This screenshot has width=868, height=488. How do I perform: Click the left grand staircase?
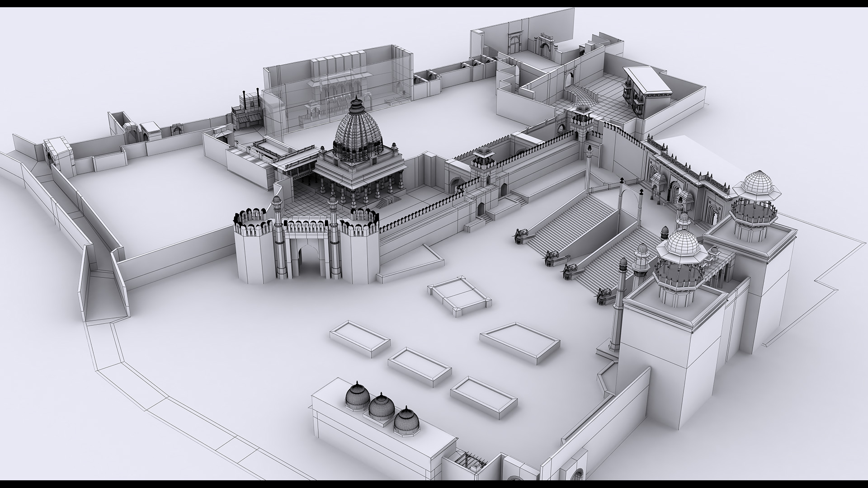571,224
